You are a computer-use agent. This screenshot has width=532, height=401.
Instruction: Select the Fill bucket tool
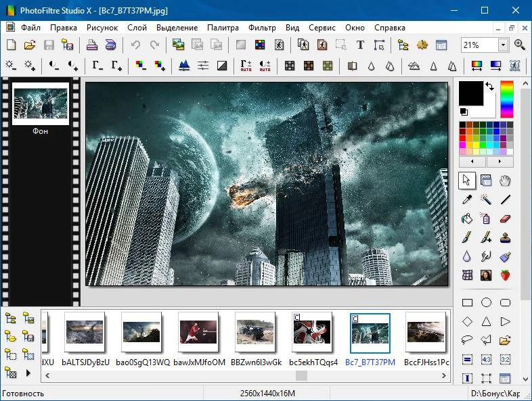pyautogui.click(x=467, y=218)
